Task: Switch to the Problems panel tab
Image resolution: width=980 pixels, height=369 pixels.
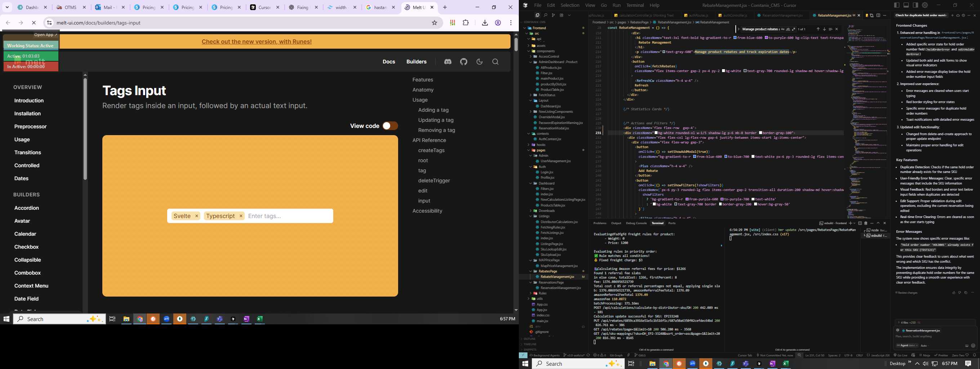Action: tap(600, 223)
